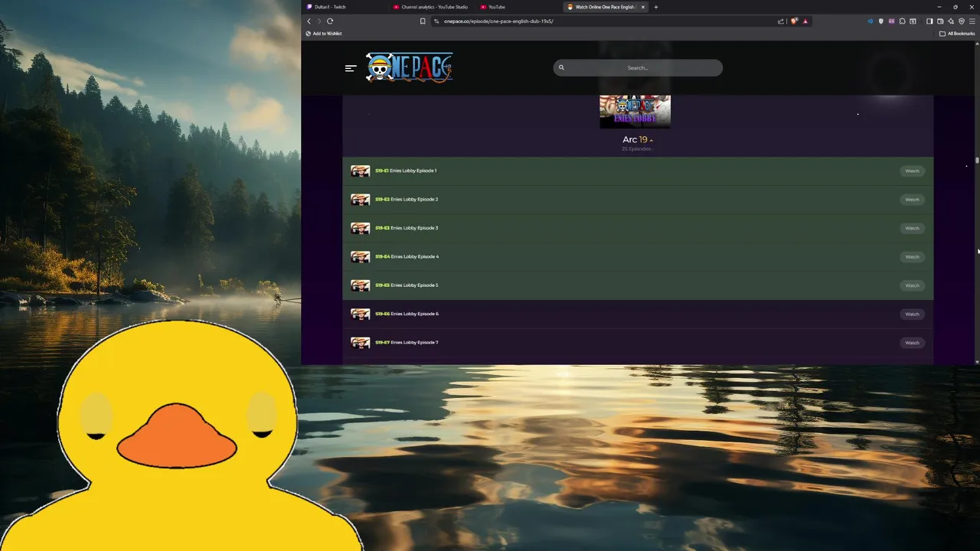Collapse the Arc 19 episode list
Viewport: 980px width, 551px height.
tap(638, 139)
